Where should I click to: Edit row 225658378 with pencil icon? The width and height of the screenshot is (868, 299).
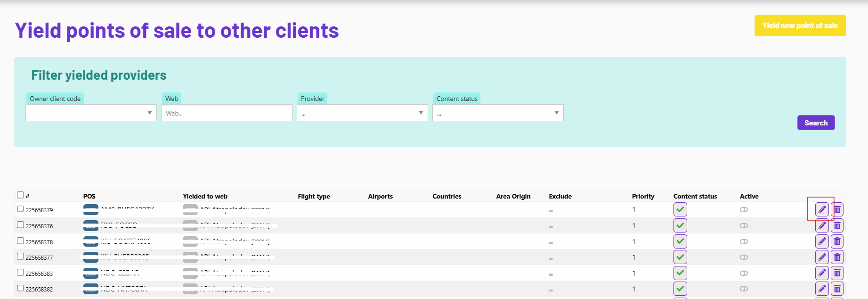click(822, 241)
